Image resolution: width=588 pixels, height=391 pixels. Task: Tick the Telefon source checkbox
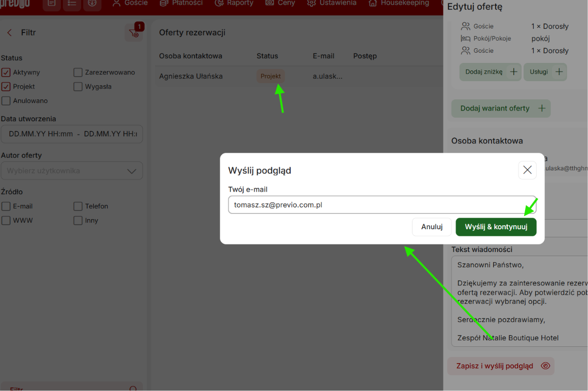(x=78, y=206)
